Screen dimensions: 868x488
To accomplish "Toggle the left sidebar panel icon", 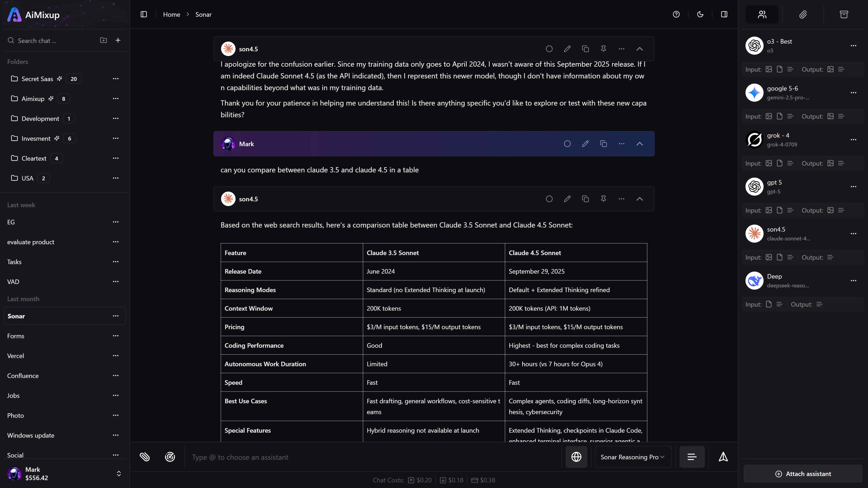I will pyautogui.click(x=144, y=14).
